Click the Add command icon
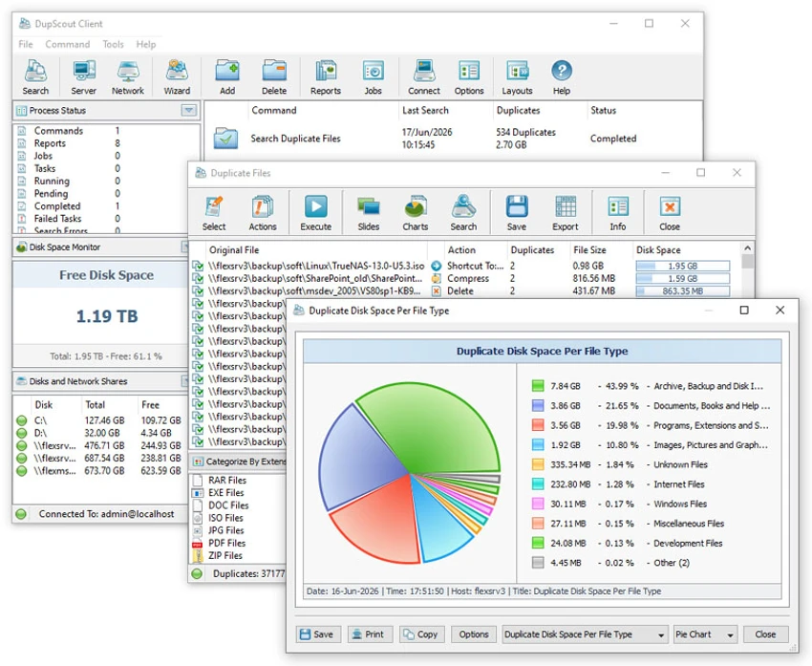This screenshot has height=666, width=812. point(227,77)
